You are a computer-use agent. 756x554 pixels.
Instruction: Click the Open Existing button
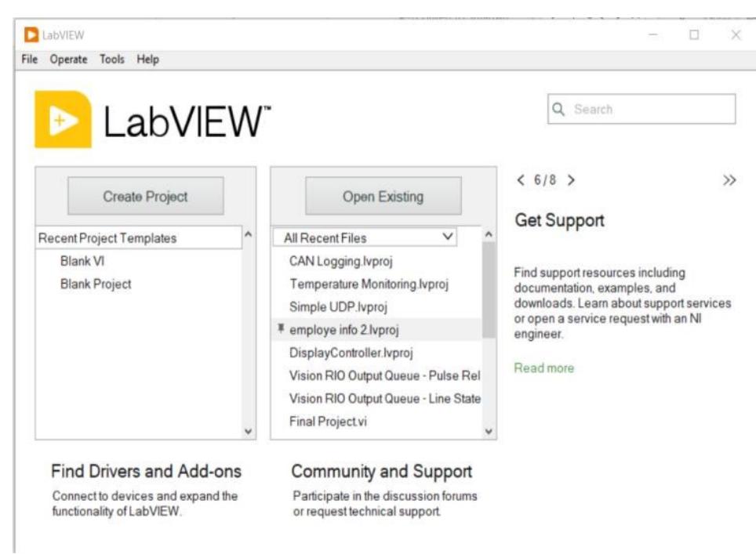pyautogui.click(x=383, y=196)
